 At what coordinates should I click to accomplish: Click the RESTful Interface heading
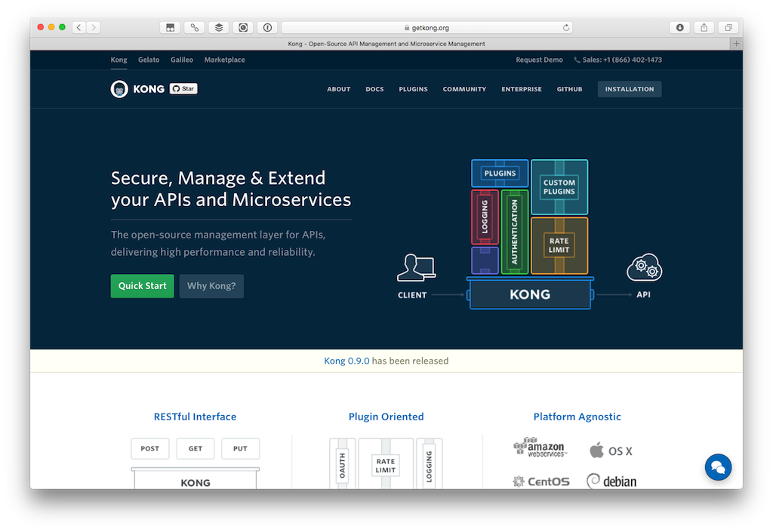pos(195,417)
